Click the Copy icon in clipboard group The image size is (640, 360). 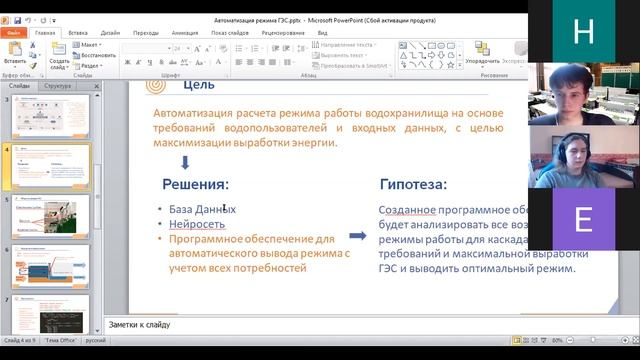tap(33, 55)
